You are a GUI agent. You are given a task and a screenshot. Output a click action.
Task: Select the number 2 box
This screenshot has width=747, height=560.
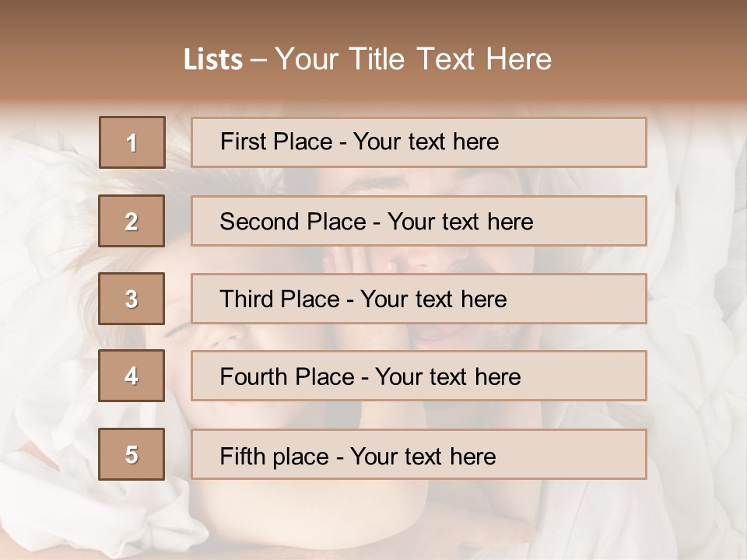point(132,221)
